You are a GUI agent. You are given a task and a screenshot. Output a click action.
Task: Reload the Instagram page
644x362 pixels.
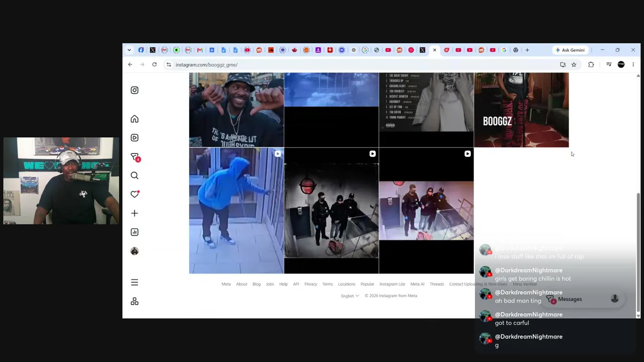click(154, 64)
